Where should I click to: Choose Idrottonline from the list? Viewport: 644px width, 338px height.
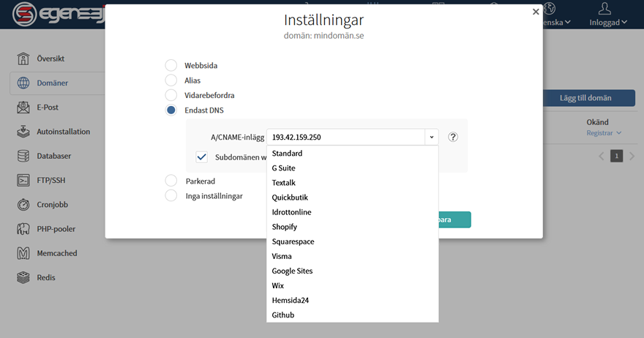353,212
